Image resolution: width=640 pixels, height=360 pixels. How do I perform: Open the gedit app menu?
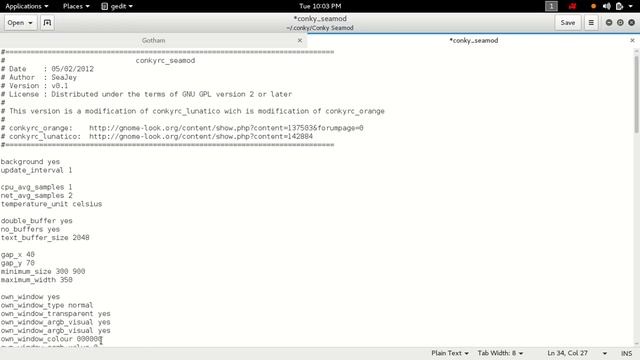[x=117, y=6]
